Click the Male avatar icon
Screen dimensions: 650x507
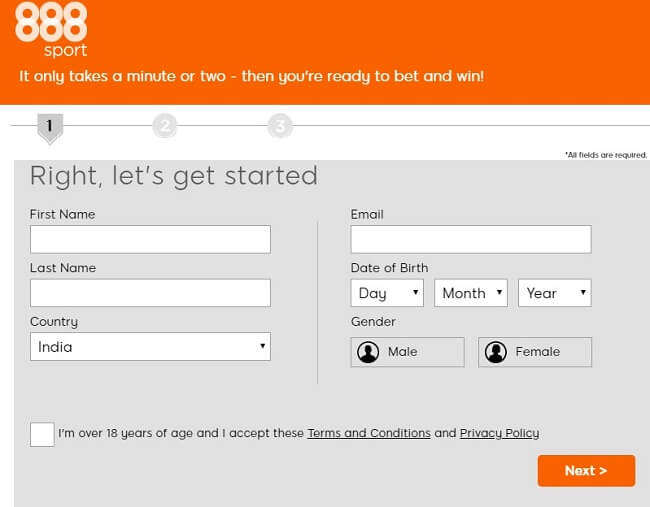(x=368, y=352)
